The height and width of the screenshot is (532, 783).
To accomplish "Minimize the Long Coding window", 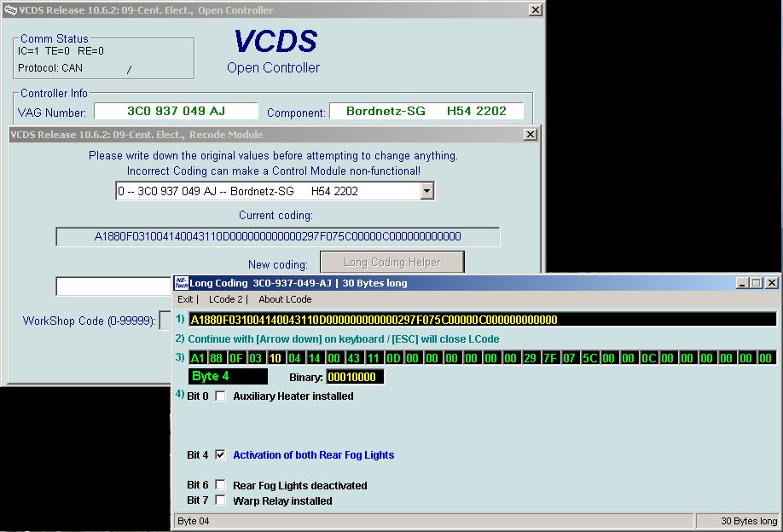I will (743, 283).
